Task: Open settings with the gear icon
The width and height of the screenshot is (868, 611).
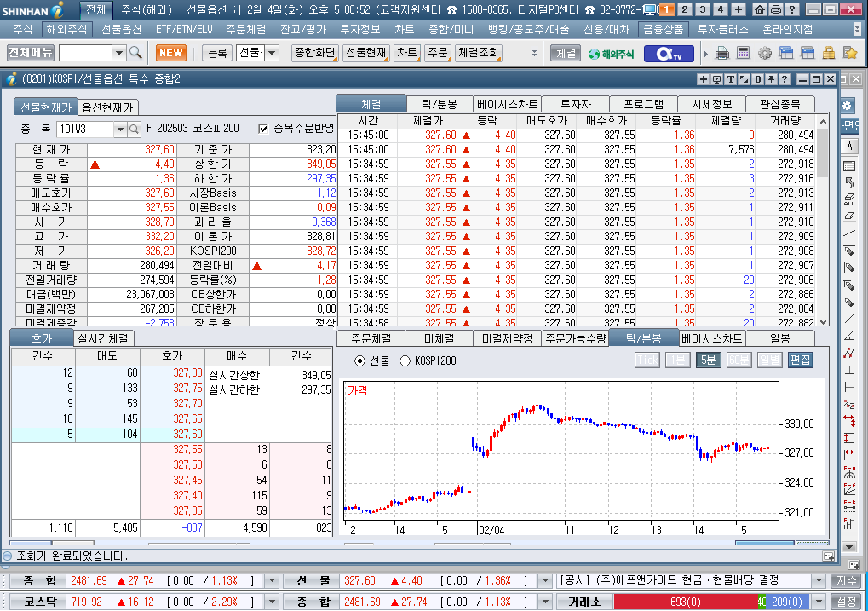Action: (764, 53)
